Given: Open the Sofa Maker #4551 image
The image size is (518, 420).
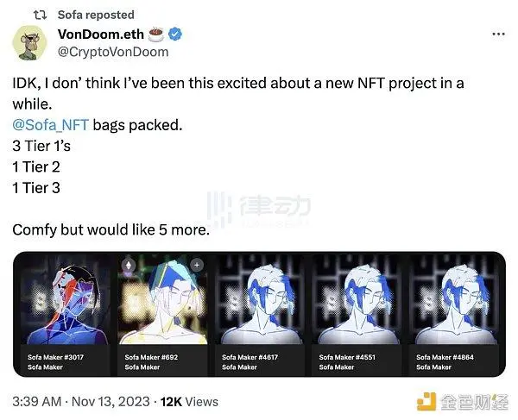Looking at the screenshot, I should [357, 299].
